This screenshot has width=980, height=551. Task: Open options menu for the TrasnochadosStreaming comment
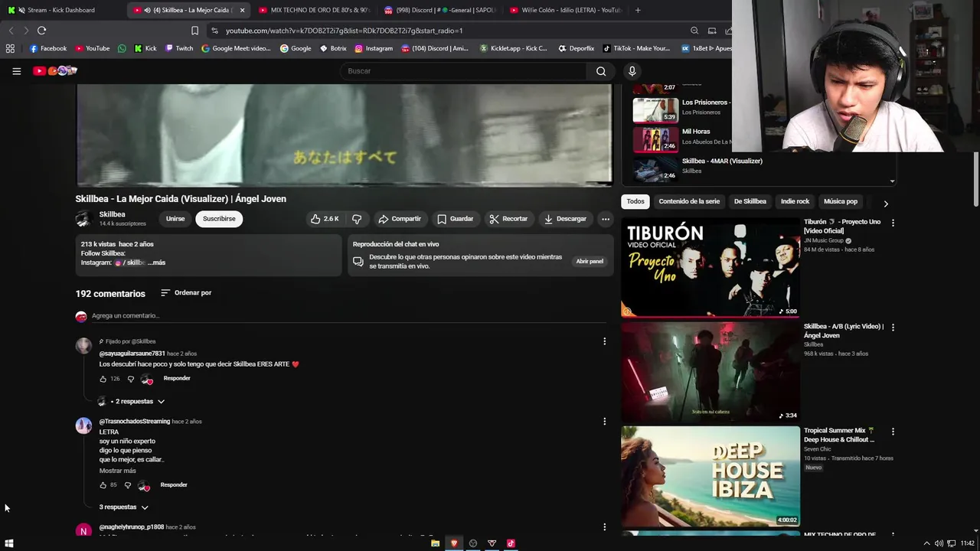pyautogui.click(x=604, y=421)
